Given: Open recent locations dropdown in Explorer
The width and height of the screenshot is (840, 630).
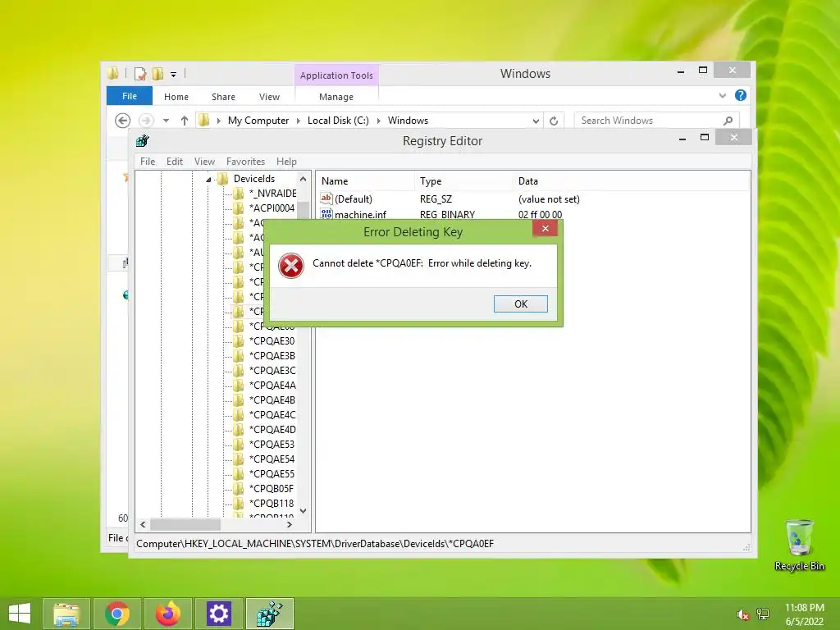Looking at the screenshot, I should tap(166, 121).
